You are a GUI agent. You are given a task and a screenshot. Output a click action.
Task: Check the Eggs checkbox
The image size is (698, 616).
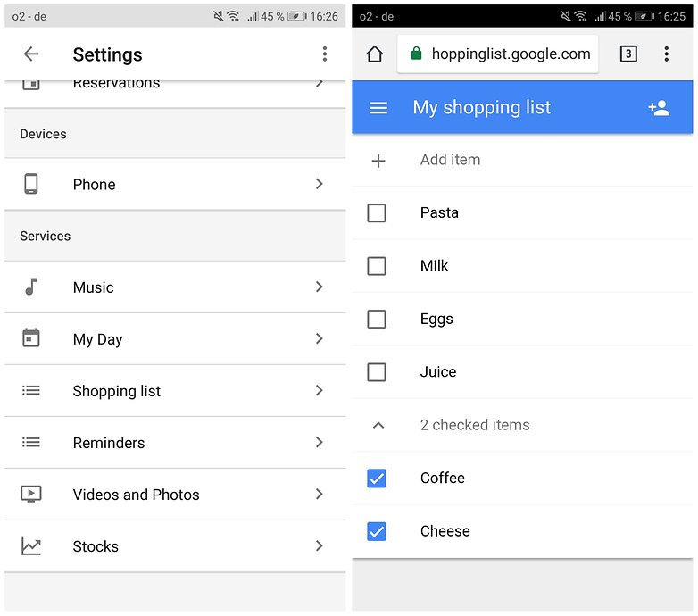pos(377,319)
